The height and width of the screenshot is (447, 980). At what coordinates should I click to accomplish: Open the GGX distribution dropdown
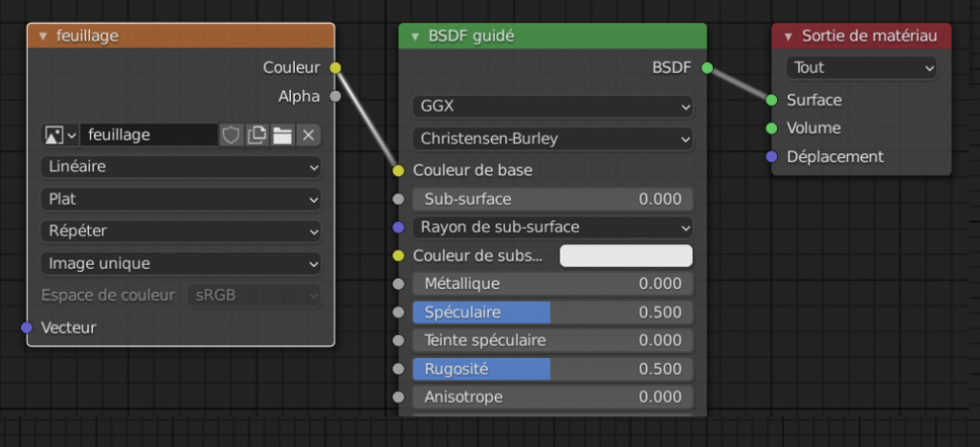click(x=552, y=105)
